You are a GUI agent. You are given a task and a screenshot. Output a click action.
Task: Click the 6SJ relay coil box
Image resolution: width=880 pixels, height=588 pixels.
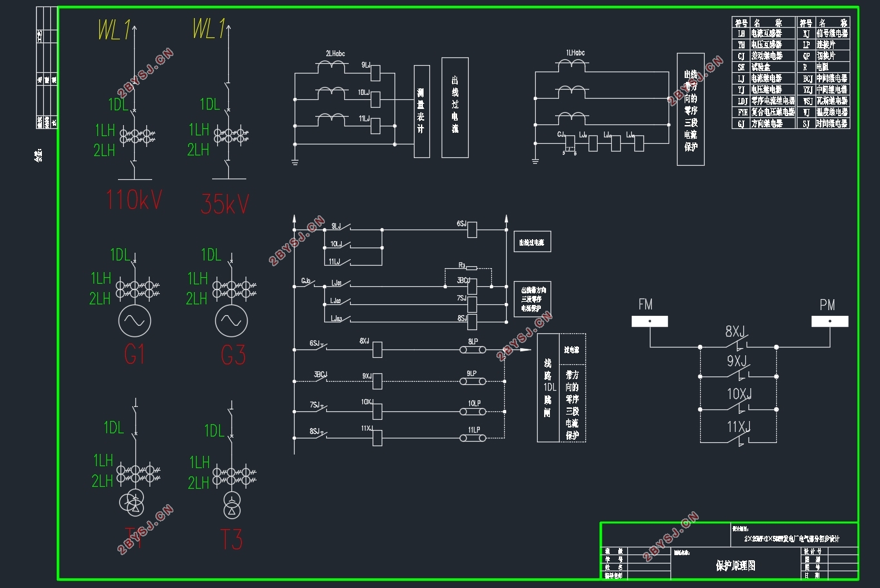point(472,230)
